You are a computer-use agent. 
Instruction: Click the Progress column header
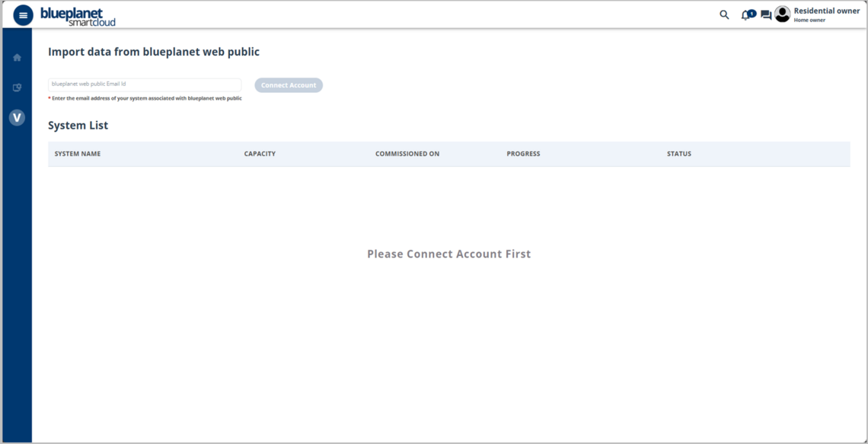coord(523,154)
